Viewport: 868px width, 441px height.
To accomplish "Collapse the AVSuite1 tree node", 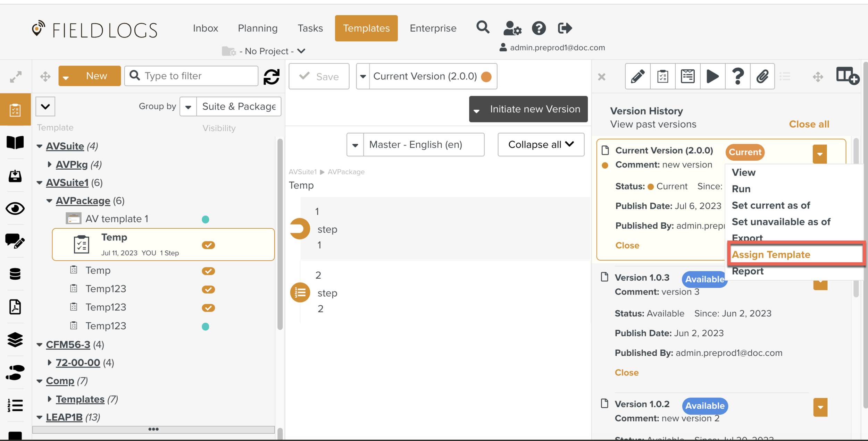I will (40, 183).
